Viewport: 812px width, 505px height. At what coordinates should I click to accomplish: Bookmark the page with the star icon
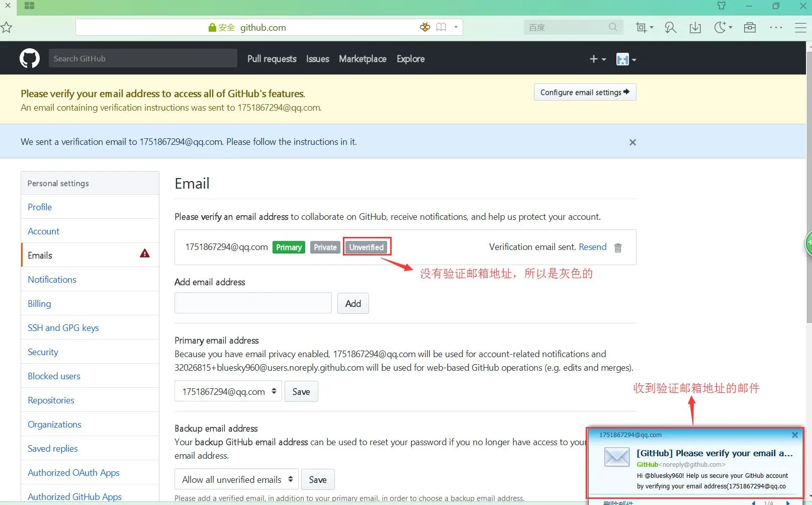[x=7, y=27]
